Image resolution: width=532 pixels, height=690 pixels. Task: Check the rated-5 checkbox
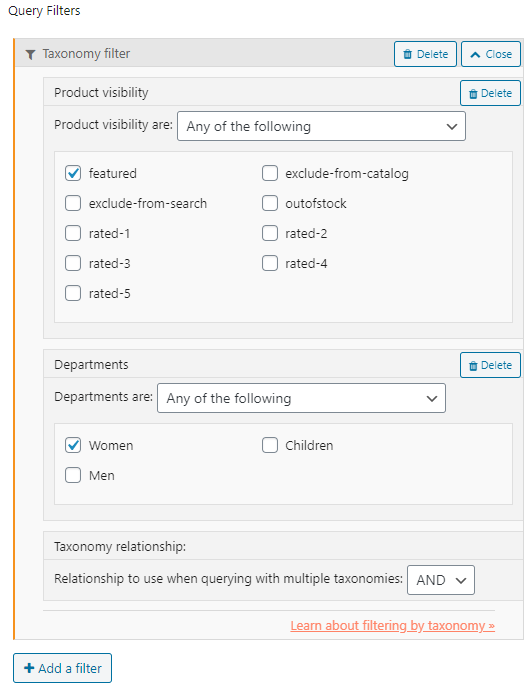point(73,293)
